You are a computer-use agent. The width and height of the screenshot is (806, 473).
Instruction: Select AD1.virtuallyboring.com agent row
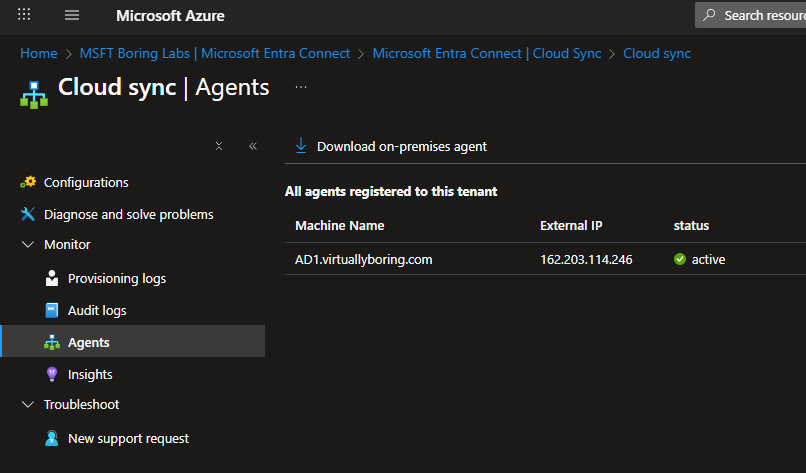click(x=545, y=259)
